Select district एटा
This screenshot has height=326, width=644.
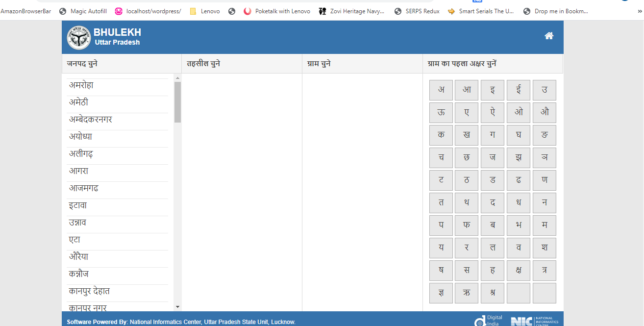[x=118, y=240]
